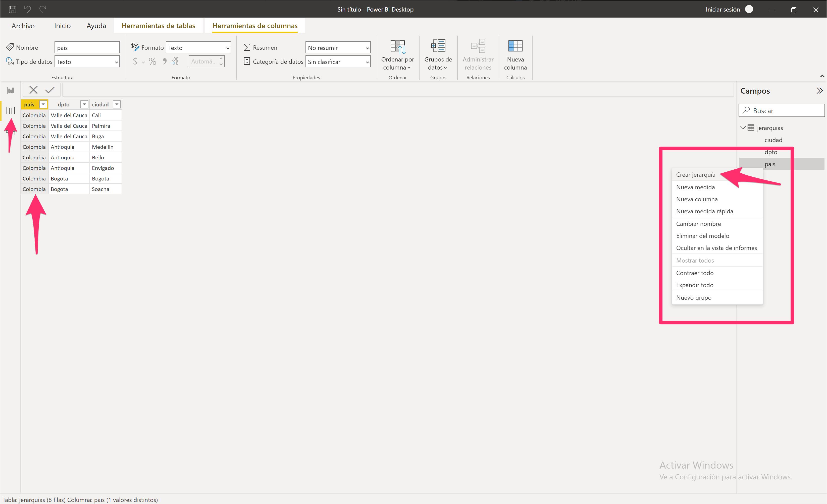Click the Administrar relaciones icon

(478, 46)
